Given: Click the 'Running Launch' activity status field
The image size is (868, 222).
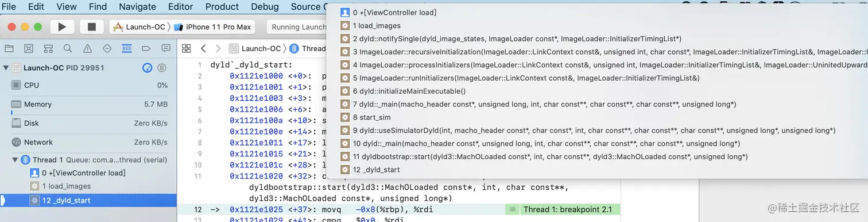Looking at the screenshot, I should (299, 27).
